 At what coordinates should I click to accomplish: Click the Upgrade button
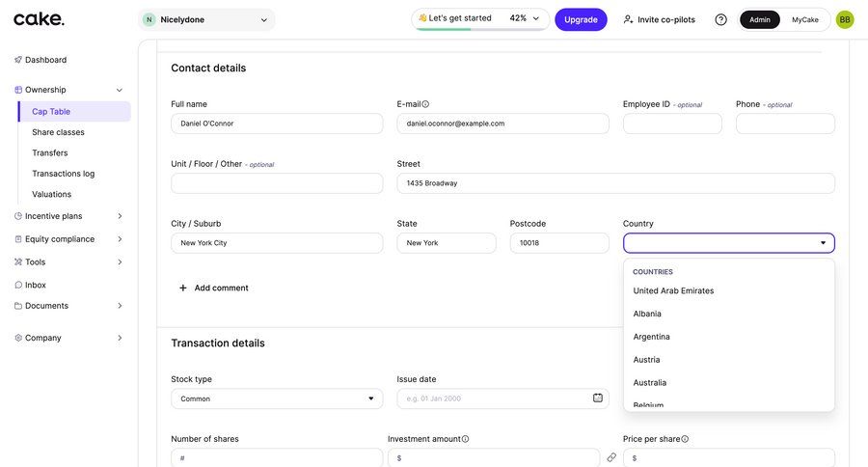[581, 19]
